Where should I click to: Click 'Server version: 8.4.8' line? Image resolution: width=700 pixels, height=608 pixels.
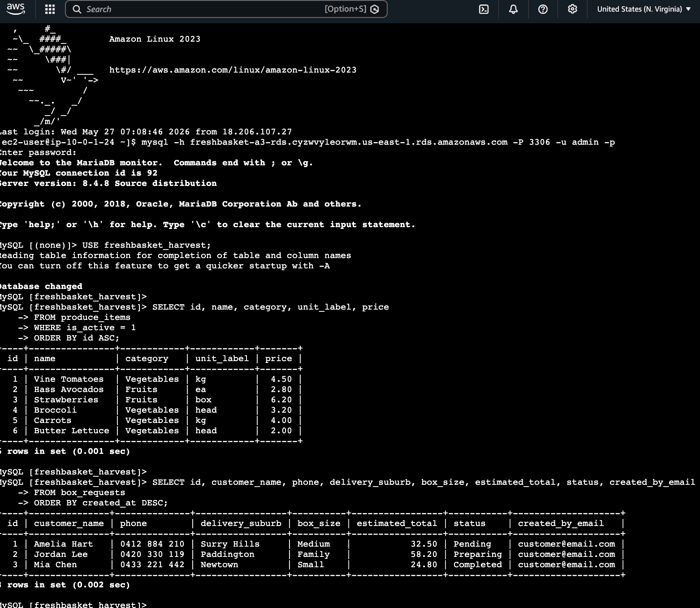coord(108,183)
